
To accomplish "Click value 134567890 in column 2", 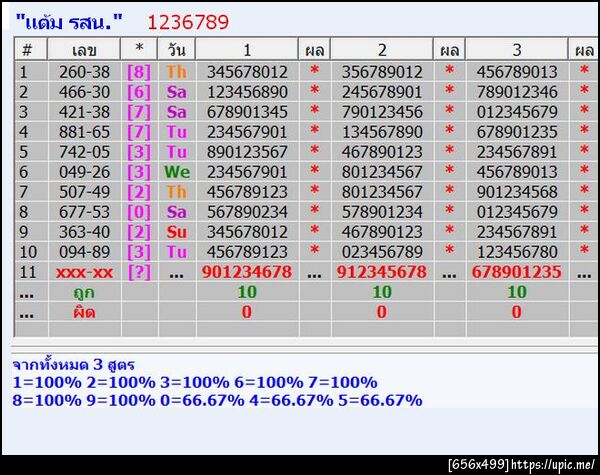I will [x=382, y=132].
